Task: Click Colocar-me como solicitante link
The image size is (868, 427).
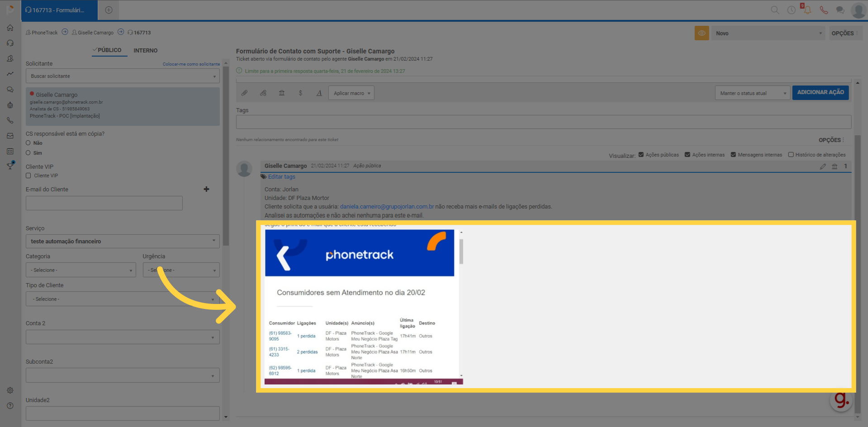Action: [191, 64]
